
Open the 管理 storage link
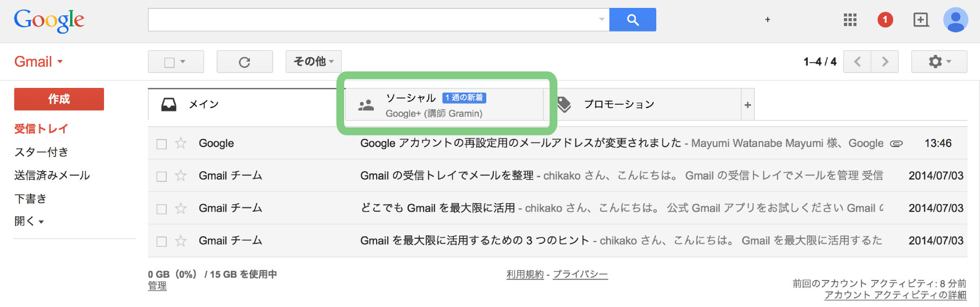(157, 286)
